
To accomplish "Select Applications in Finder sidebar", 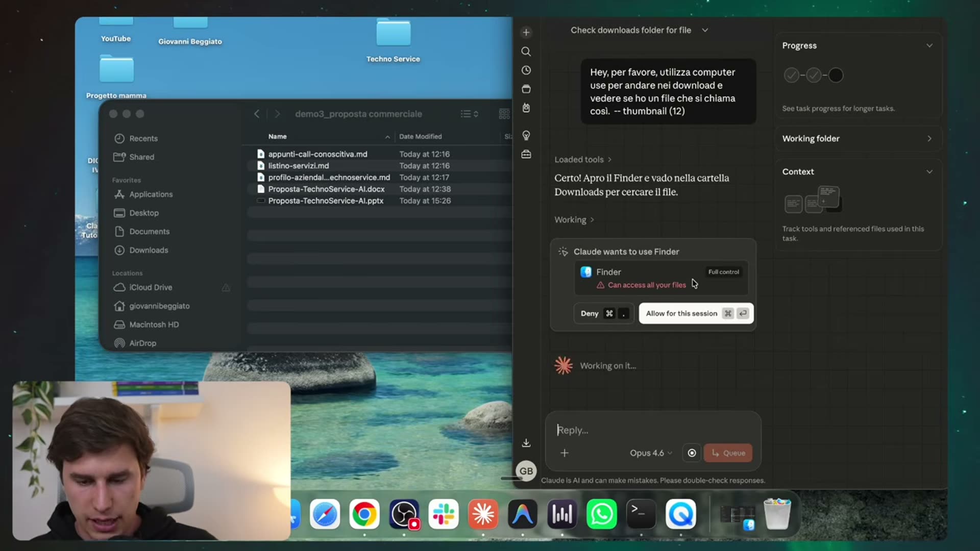I will (151, 194).
